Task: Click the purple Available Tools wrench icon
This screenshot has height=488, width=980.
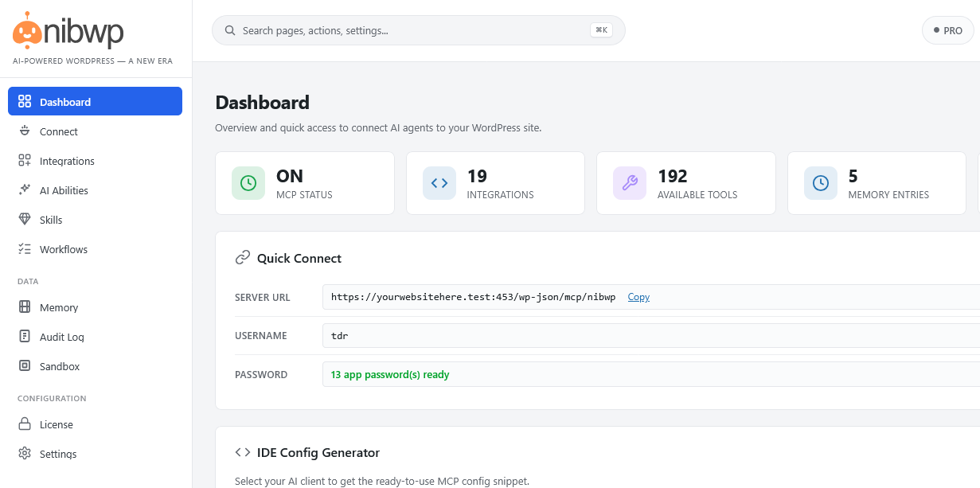Action: tap(630, 183)
